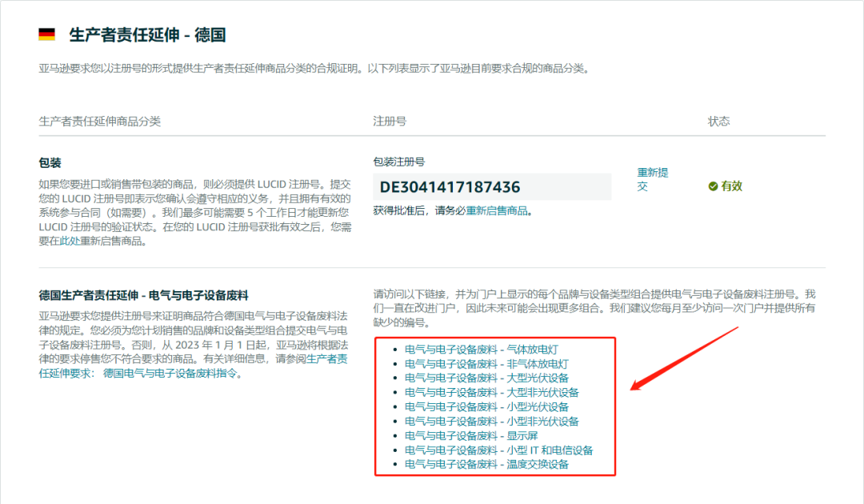This screenshot has width=864, height=504.
Task: Click the 德国生产者责任延伸 - 电气与电子设备废料 heading
Action: tap(143, 295)
